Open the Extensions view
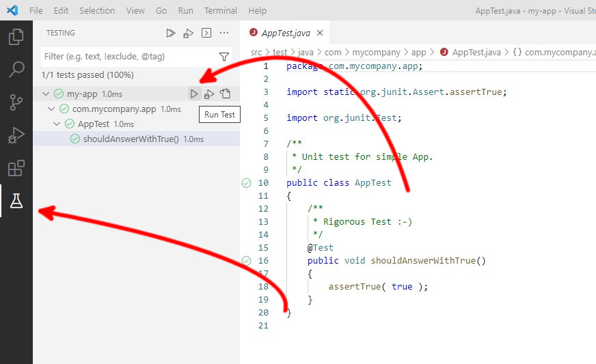This screenshot has width=596, height=364. pyautogui.click(x=16, y=168)
